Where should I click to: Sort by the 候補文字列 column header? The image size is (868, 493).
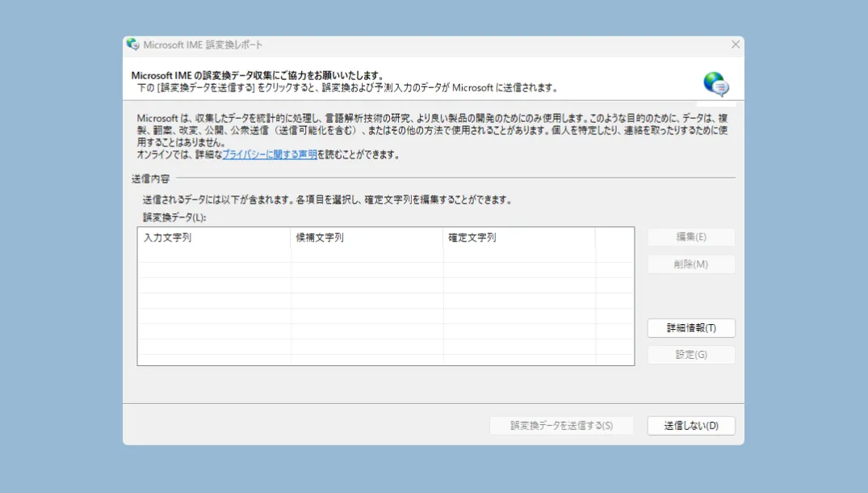click(367, 238)
